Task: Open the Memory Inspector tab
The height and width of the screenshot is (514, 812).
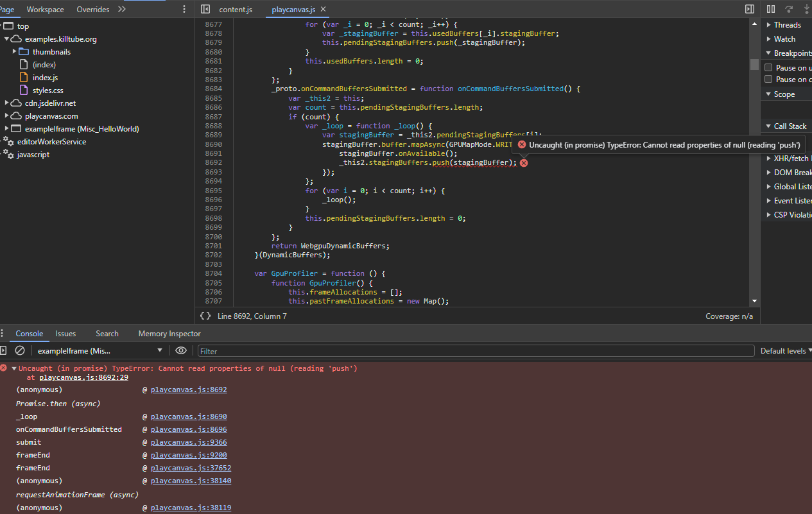Action: point(169,333)
